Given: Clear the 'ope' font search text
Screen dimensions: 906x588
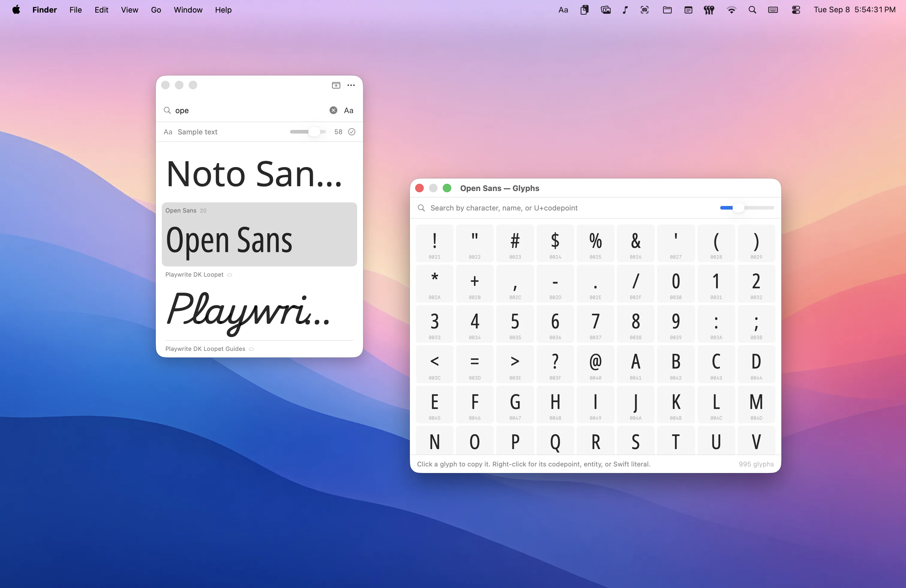Looking at the screenshot, I should pos(333,110).
